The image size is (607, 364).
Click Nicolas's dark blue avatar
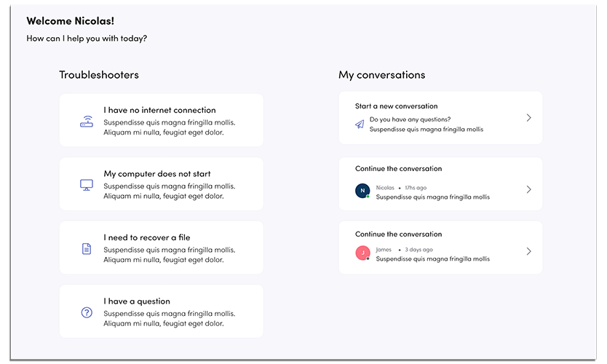362,190
